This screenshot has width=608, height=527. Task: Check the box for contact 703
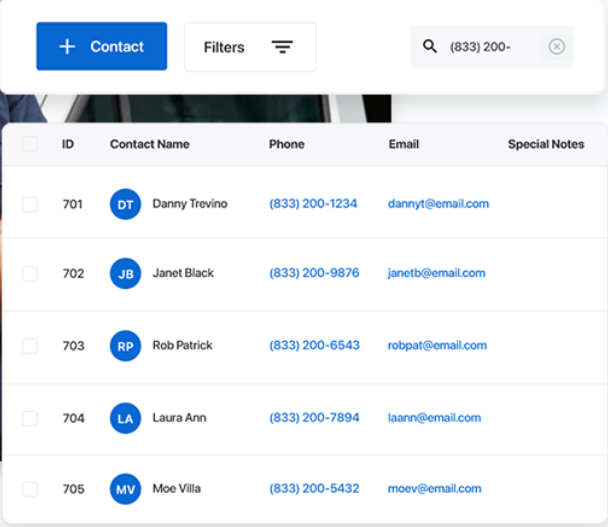(30, 346)
